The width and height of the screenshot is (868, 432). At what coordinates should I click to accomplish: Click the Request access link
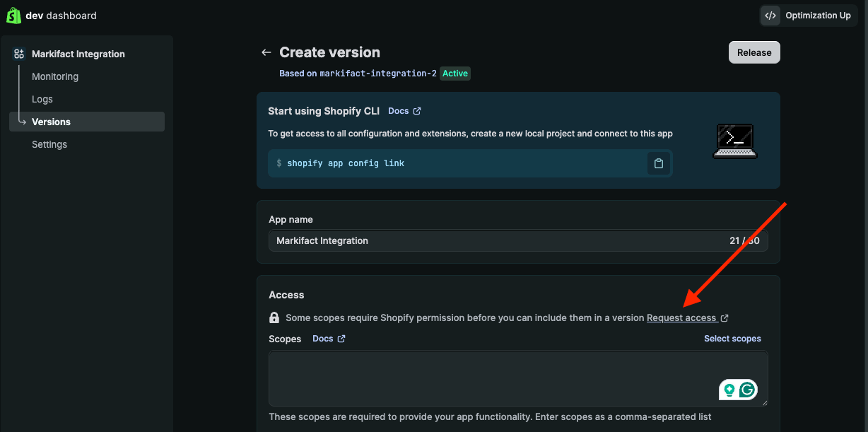coord(681,318)
